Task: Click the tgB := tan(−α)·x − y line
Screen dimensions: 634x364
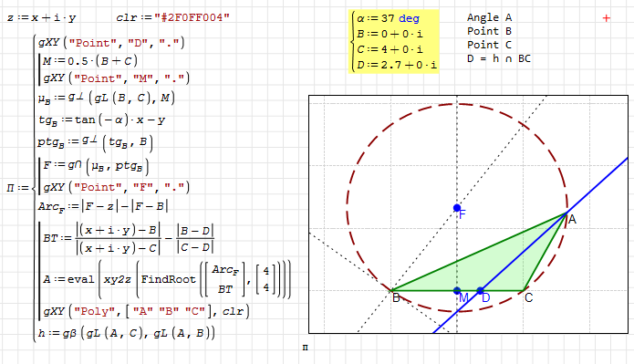Action: pos(101,120)
